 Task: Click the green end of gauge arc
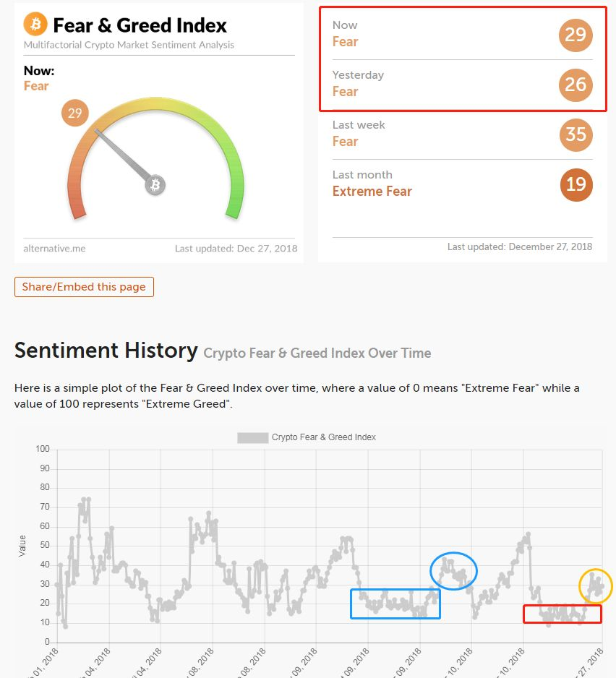pyautogui.click(x=234, y=211)
